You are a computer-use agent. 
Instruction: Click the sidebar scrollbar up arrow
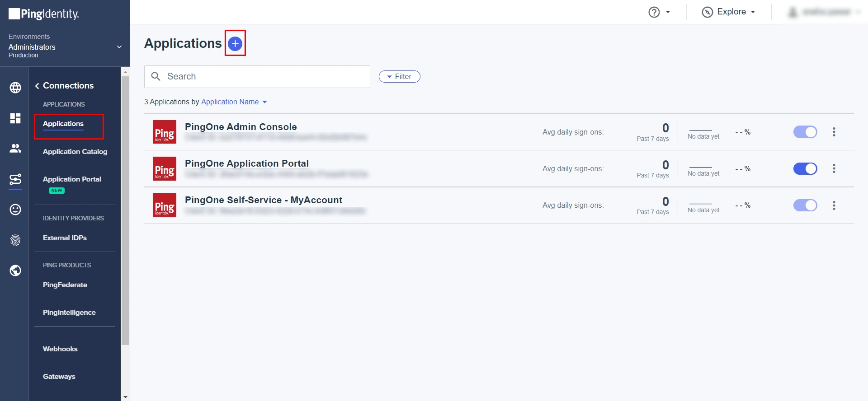125,71
